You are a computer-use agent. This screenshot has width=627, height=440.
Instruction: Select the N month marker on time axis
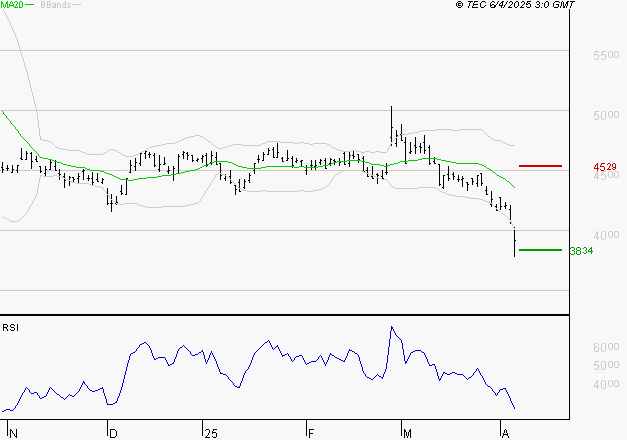click(x=12, y=433)
